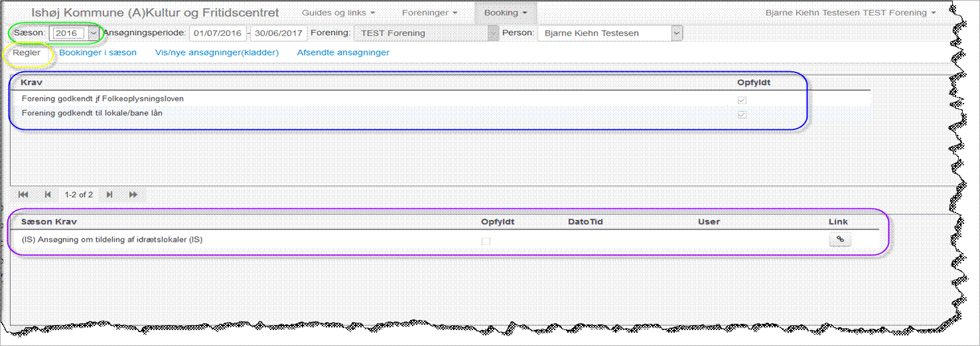This screenshot has width=980, height=346.
Task: Open Bookinger i sæson tab
Action: 98,52
